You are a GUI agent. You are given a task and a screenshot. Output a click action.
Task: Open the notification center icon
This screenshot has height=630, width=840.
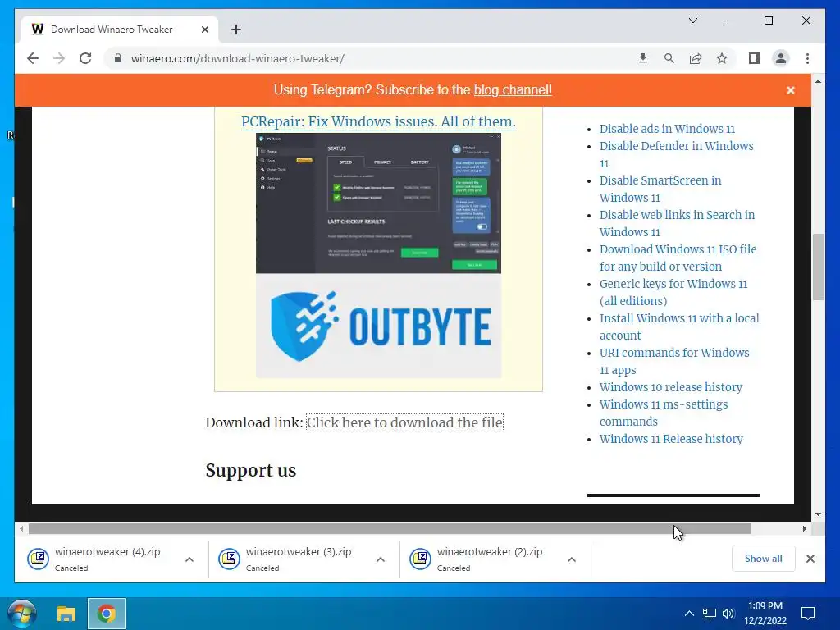(x=808, y=614)
